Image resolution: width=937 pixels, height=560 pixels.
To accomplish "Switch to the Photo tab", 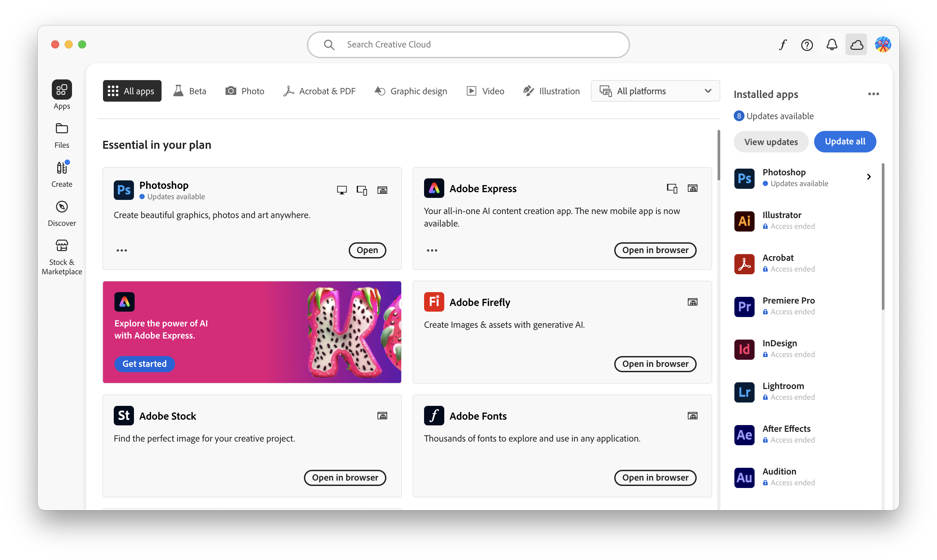I will click(245, 91).
